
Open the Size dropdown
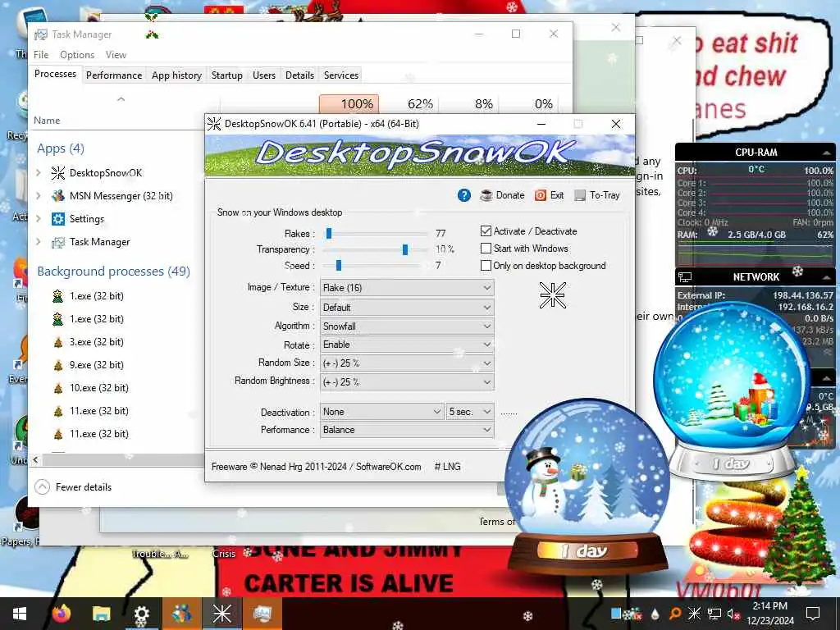pos(407,308)
